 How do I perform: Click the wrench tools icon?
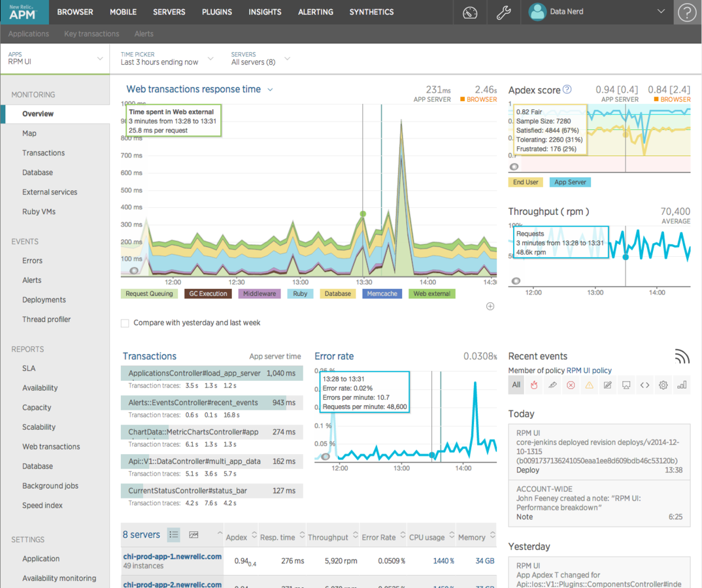[x=504, y=12]
